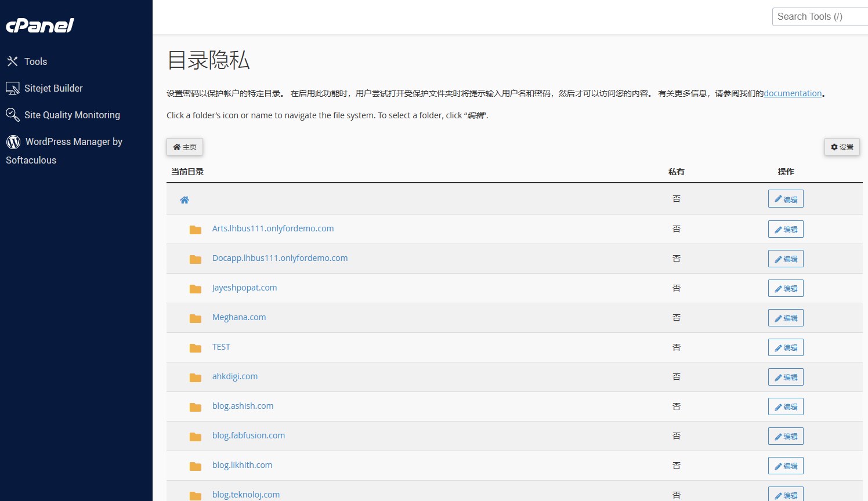
Task: Click the Sitejet Builder monitor icon
Action: (x=12, y=88)
